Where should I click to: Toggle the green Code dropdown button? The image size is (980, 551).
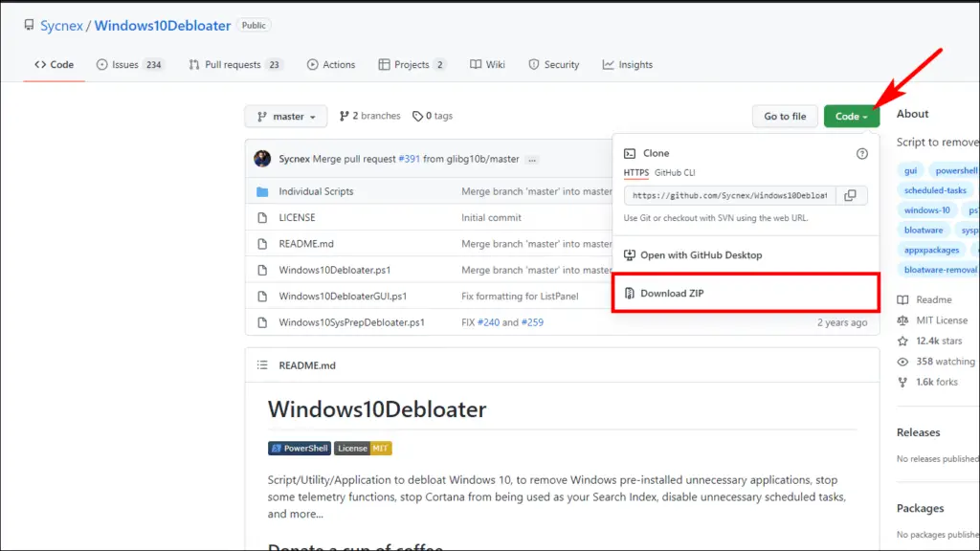[851, 116]
